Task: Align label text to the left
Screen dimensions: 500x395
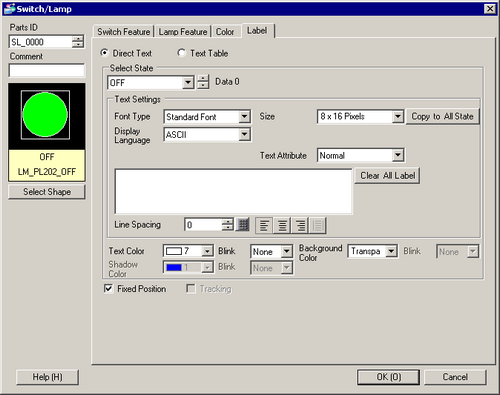Action: [264, 226]
